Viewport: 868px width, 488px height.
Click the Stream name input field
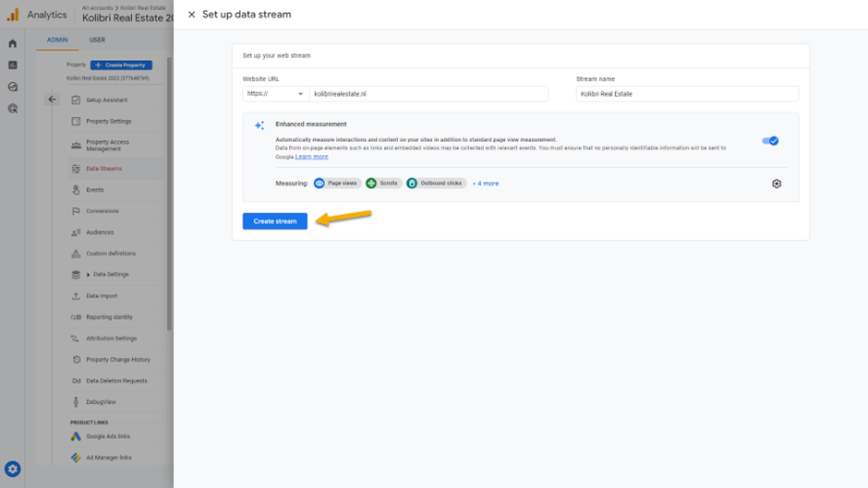[687, 94]
